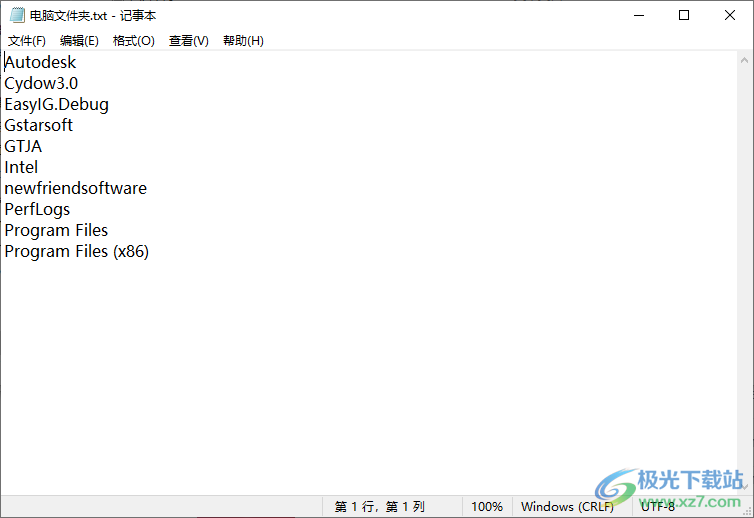Open the 格式(O) menu
The image size is (754, 518).
click(x=134, y=41)
